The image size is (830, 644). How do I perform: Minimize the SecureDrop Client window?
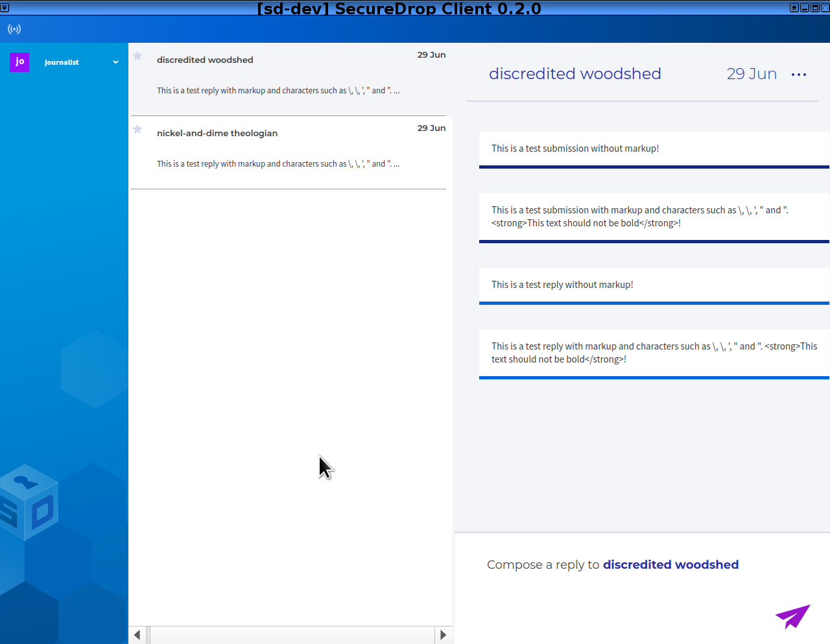click(x=805, y=8)
